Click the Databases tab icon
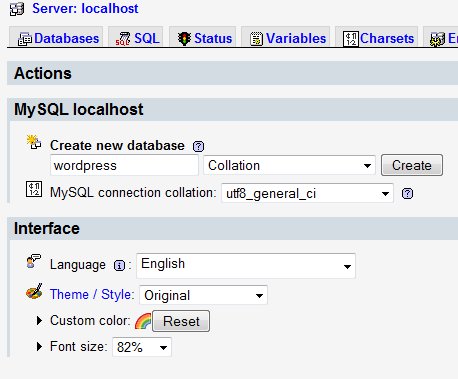 pos(25,39)
